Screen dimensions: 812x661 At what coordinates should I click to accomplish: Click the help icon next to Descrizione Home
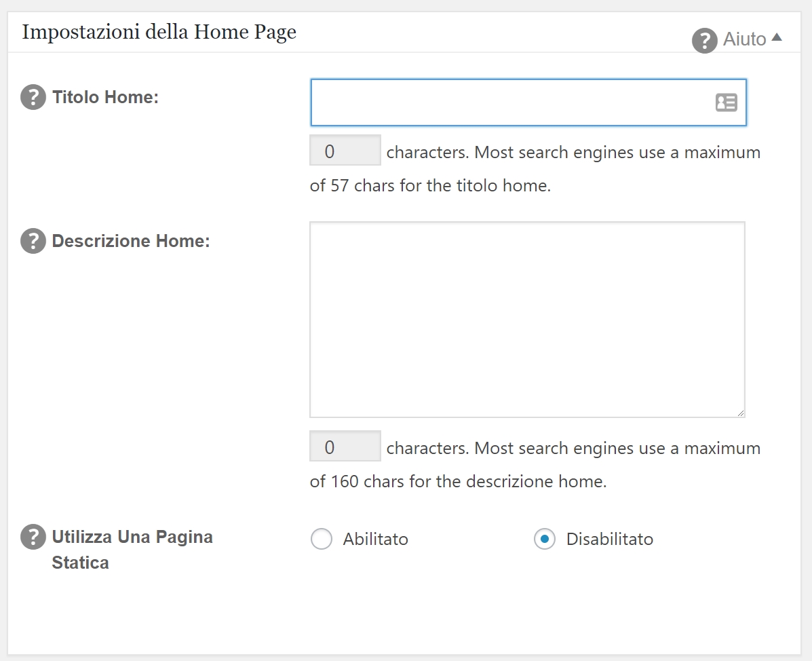coord(33,241)
